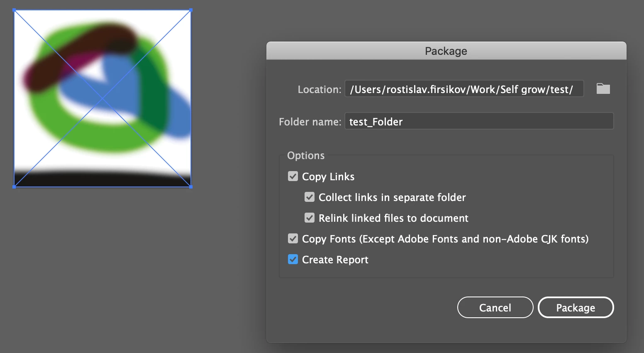This screenshot has height=353, width=644.
Task: Click the top-left selection handle of the image
Action: click(x=14, y=10)
